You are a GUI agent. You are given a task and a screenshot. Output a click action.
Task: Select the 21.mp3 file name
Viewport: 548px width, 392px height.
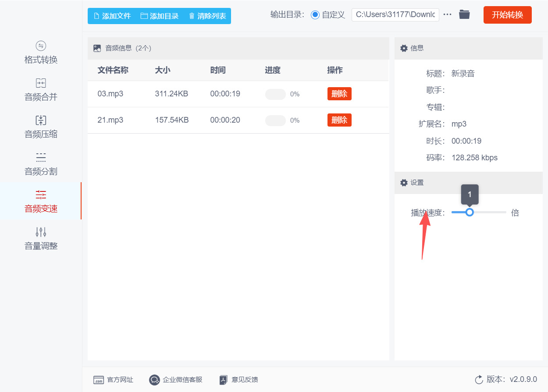click(110, 120)
